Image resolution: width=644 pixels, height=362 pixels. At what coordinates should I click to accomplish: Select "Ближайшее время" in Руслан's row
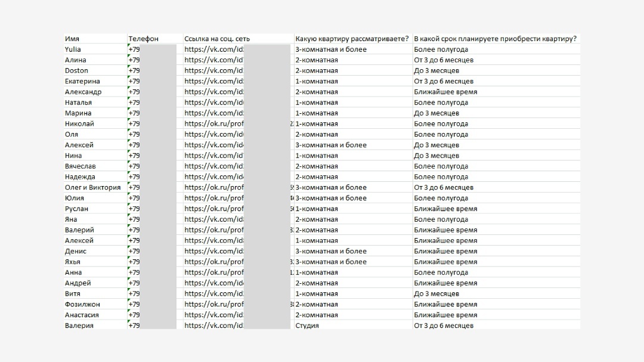pyautogui.click(x=445, y=209)
